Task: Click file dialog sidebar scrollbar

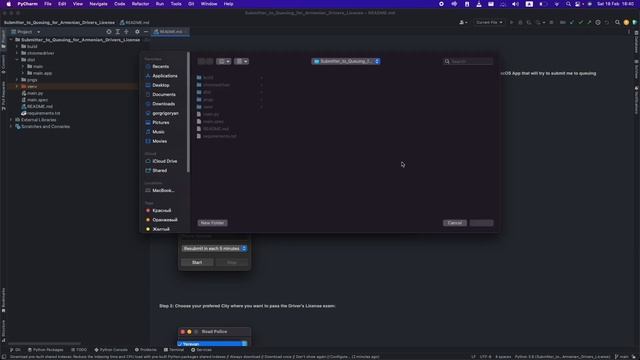Action: click(188, 112)
